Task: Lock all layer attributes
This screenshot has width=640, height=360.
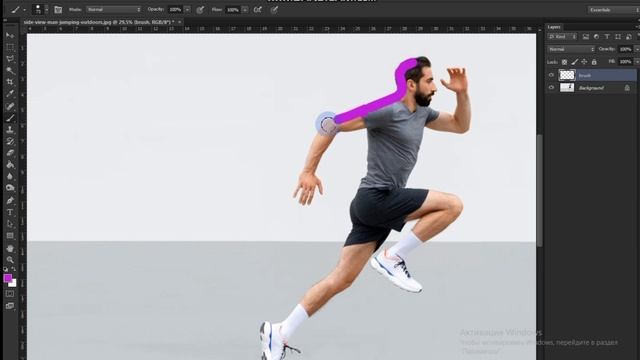Action: point(594,62)
